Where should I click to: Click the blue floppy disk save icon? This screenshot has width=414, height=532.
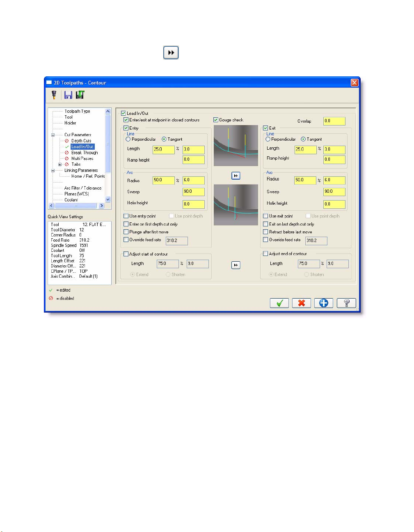pos(68,95)
